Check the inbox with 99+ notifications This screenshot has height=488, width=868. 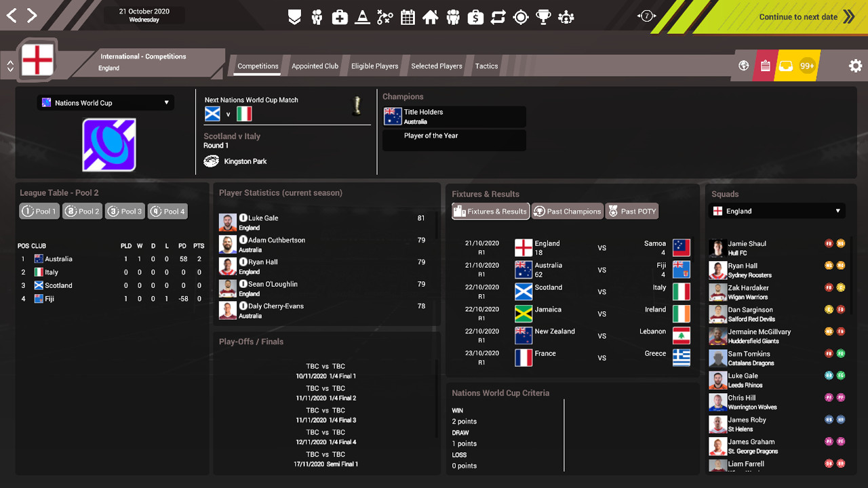[789, 66]
